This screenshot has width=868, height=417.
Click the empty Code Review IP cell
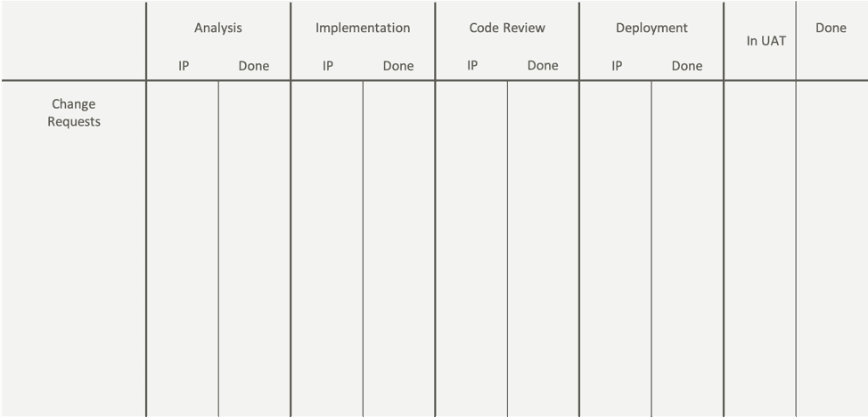tap(471, 249)
